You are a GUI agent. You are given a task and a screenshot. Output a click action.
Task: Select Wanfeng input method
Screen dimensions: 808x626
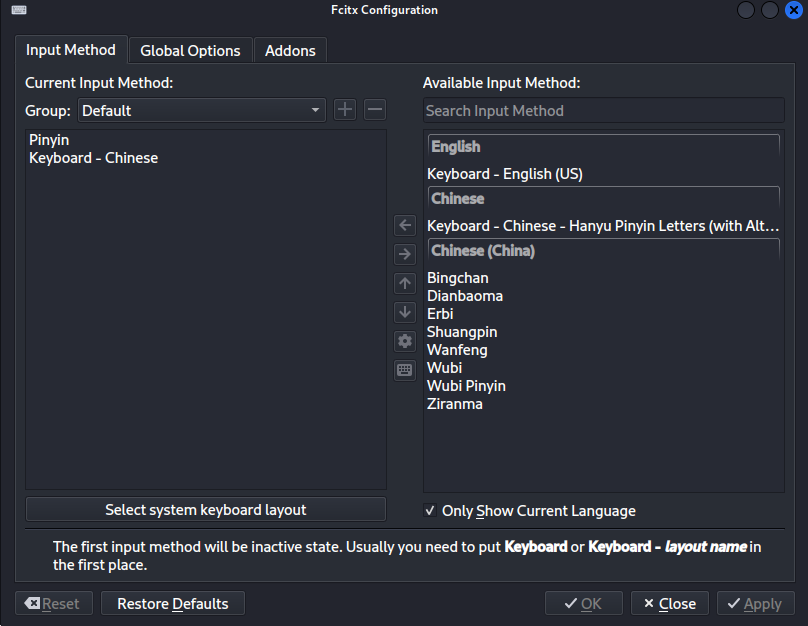(603, 350)
